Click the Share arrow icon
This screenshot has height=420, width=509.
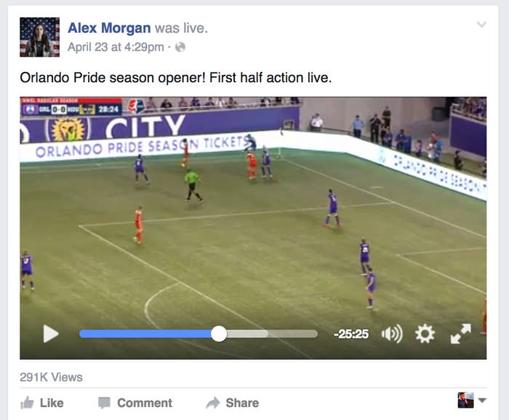click(213, 403)
